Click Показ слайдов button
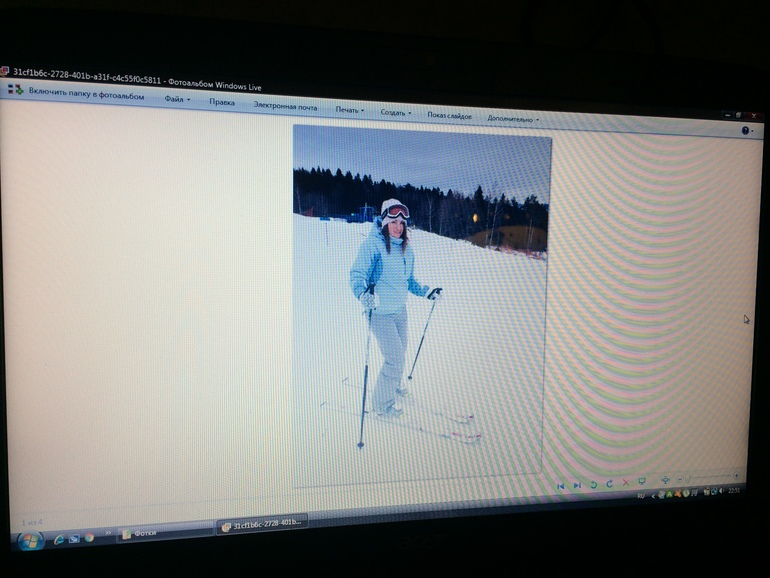770x578 pixels. point(449,115)
